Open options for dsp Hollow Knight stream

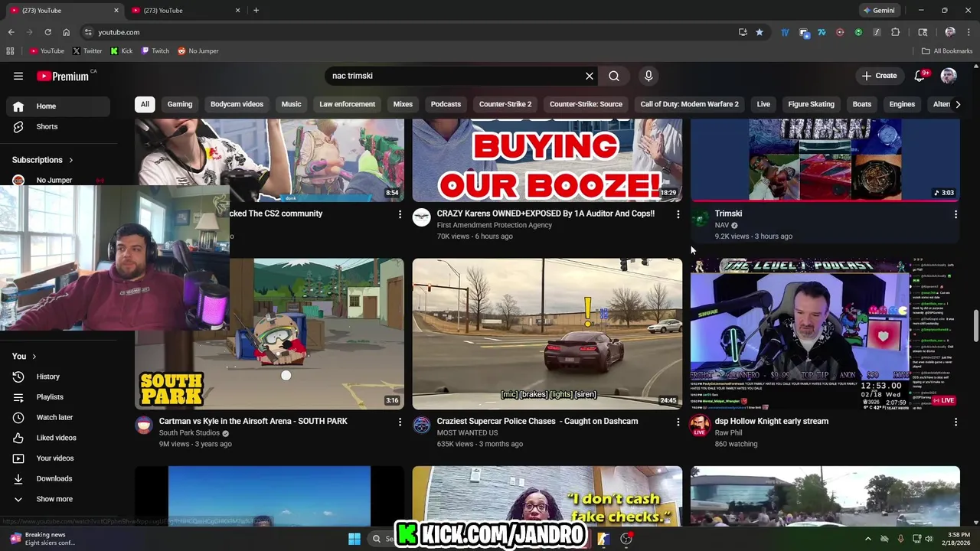coord(955,422)
